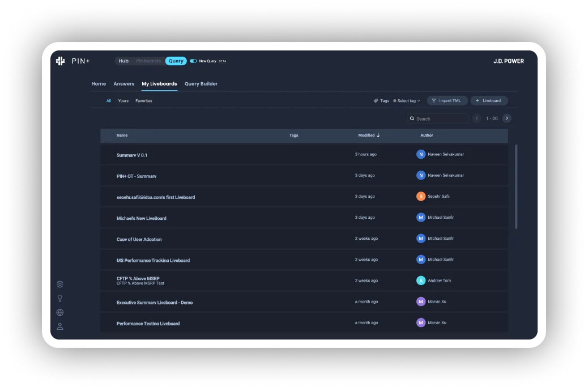588x390 pixels.
Task: Click the lightbulb icon in the sidebar
Action: 60,298
